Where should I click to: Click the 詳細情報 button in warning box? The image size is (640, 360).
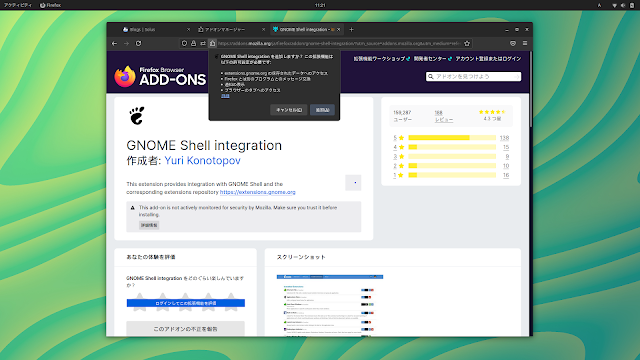point(149,225)
